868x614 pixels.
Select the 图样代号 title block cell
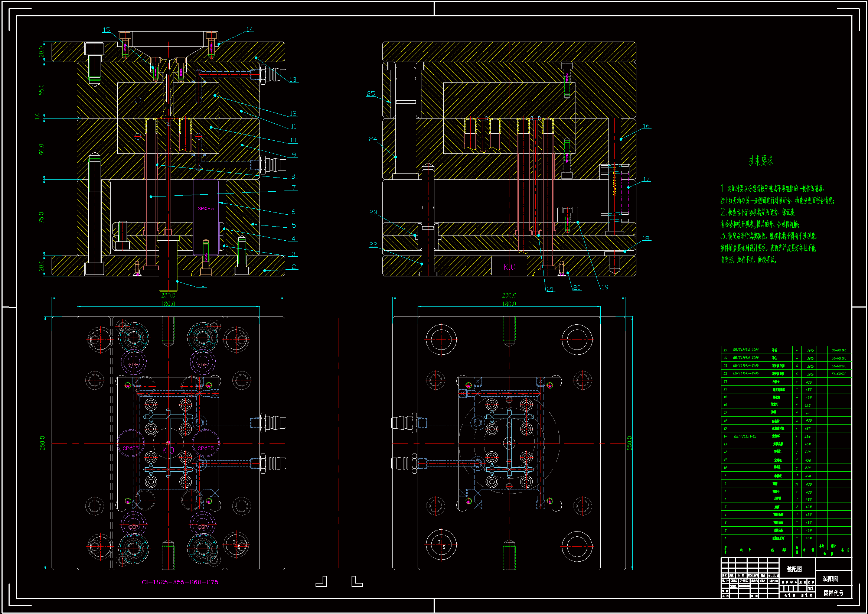[833, 593]
